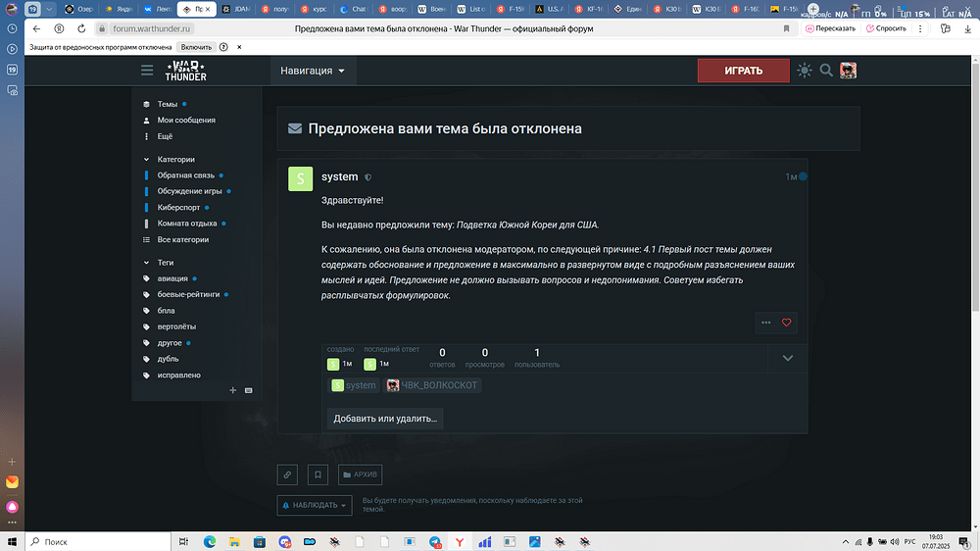Viewport: 980px width, 551px height.
Task: Open the НАБЛЮДАТЬ notification dropdown
Action: [315, 505]
